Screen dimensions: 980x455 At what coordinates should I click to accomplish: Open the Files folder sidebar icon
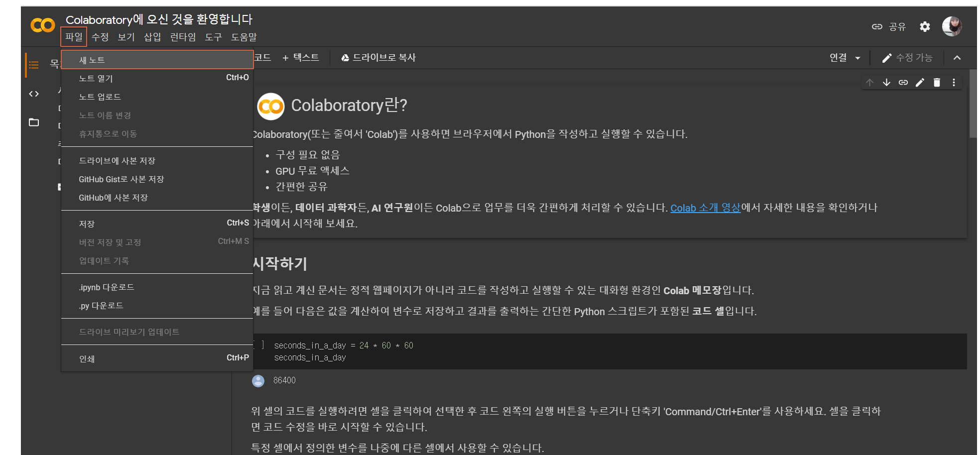[x=34, y=122]
